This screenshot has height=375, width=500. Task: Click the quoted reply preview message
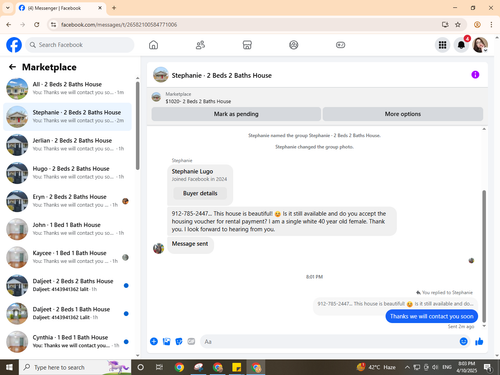395,304
